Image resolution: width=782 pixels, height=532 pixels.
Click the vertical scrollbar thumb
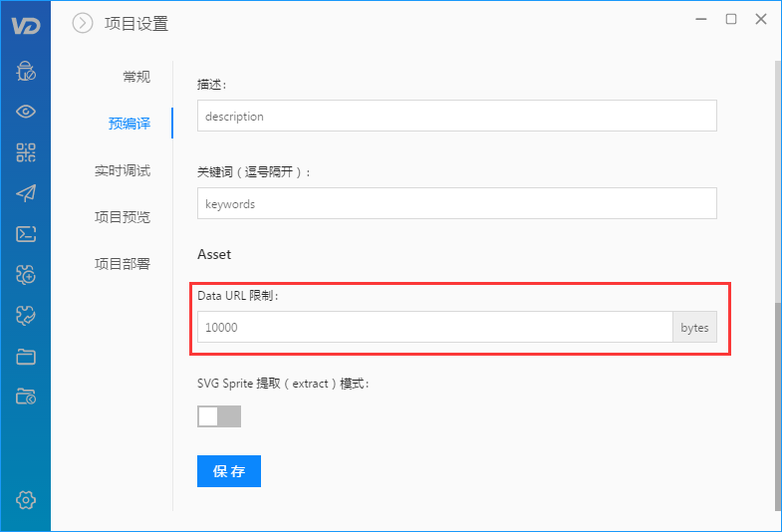778,405
